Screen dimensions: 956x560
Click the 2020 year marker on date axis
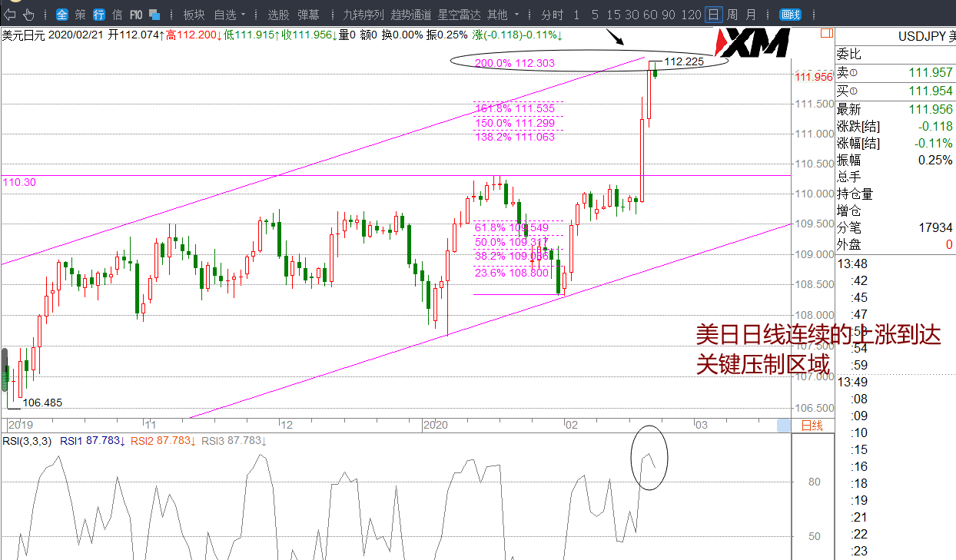(436, 425)
